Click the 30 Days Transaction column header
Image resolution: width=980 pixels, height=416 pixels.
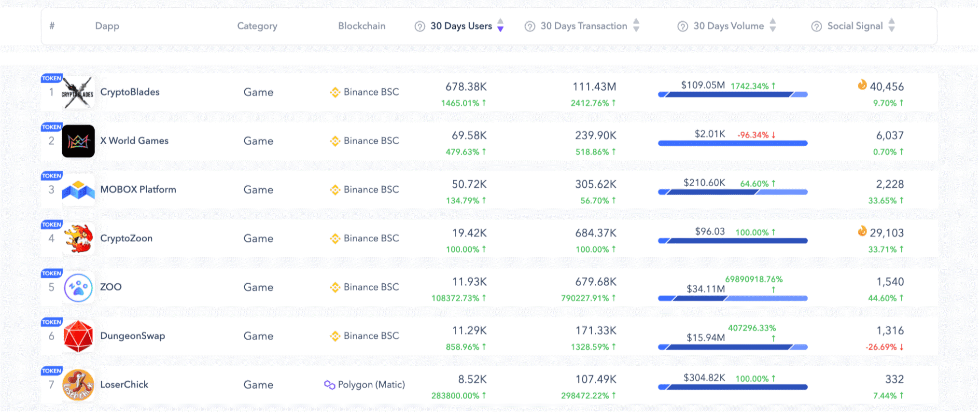coord(584,26)
